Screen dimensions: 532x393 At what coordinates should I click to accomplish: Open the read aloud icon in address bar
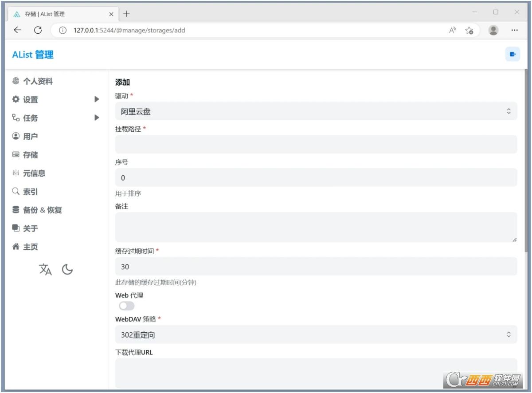[453, 30]
